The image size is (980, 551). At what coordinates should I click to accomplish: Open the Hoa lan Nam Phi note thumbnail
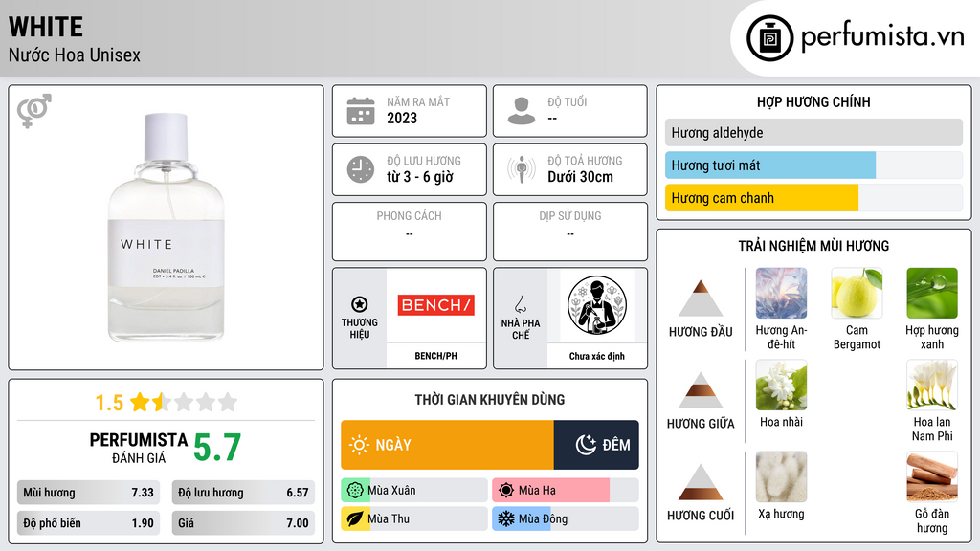(x=932, y=386)
